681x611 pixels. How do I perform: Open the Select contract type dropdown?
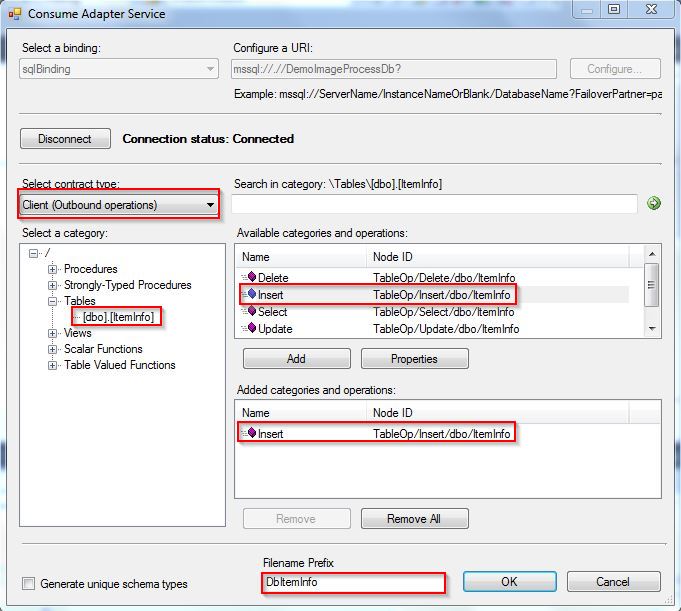tap(119, 205)
